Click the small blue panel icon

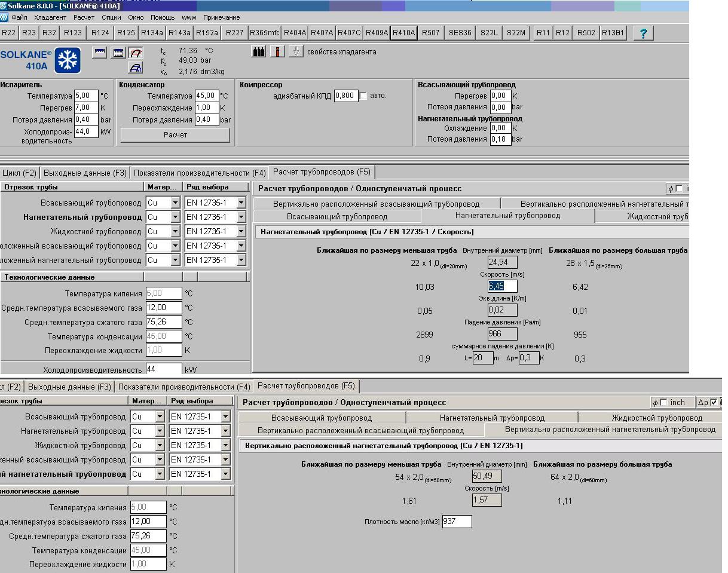(x=100, y=52)
